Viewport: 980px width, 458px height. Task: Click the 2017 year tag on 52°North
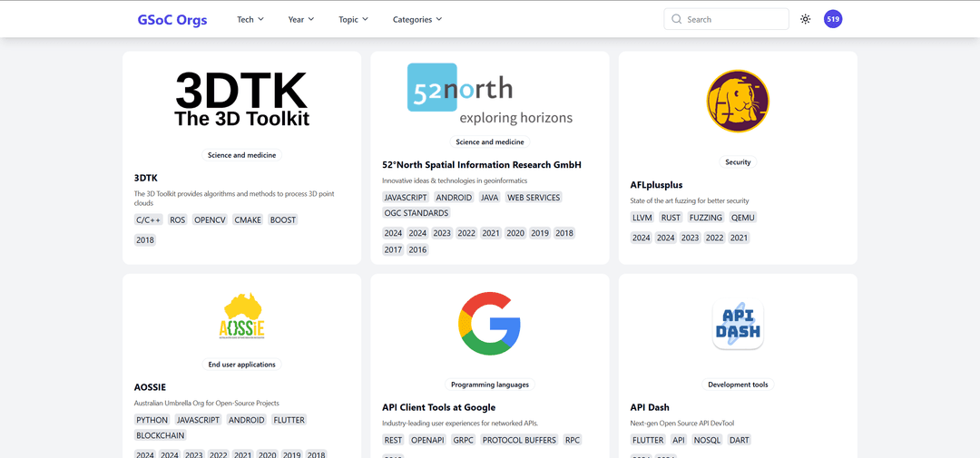393,250
